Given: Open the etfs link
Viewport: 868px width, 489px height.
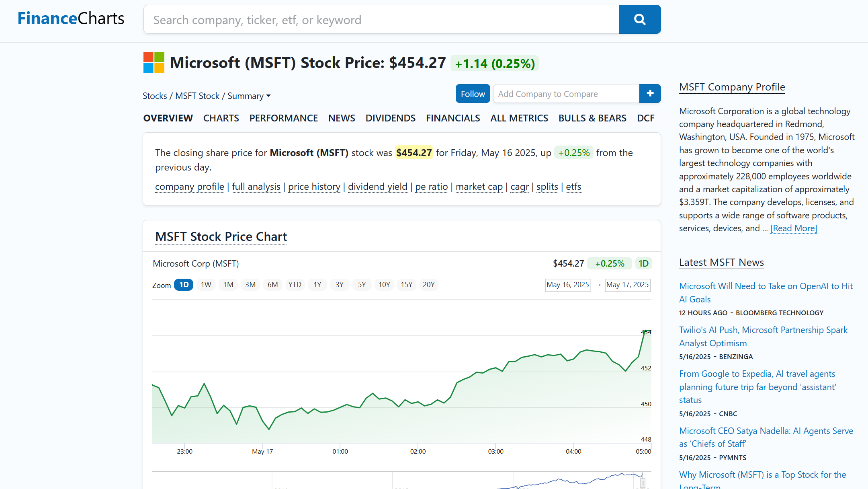Looking at the screenshot, I should (573, 187).
